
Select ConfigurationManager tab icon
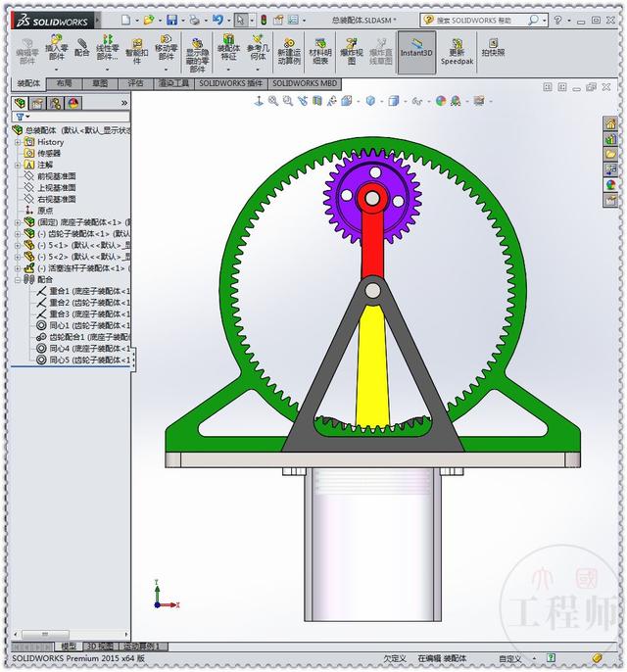(x=55, y=103)
